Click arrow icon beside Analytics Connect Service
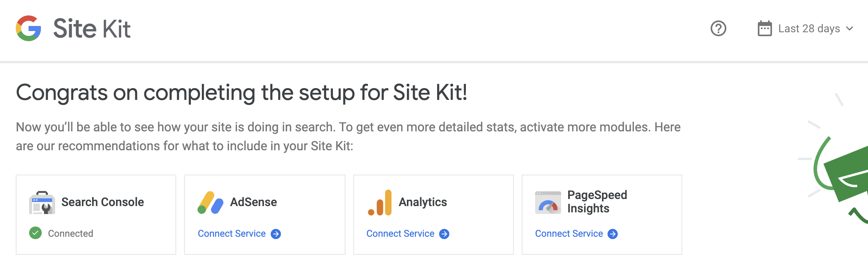The image size is (868, 269). [x=444, y=234]
